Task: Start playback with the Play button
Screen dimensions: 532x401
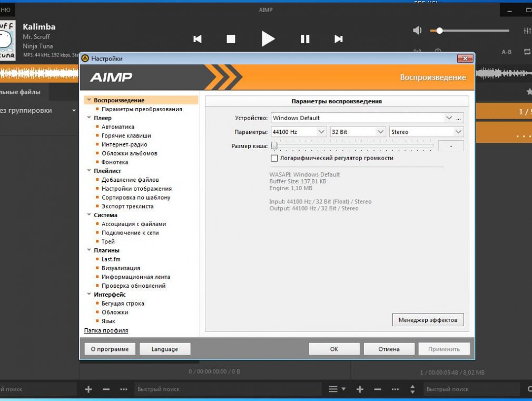Action: (x=268, y=38)
